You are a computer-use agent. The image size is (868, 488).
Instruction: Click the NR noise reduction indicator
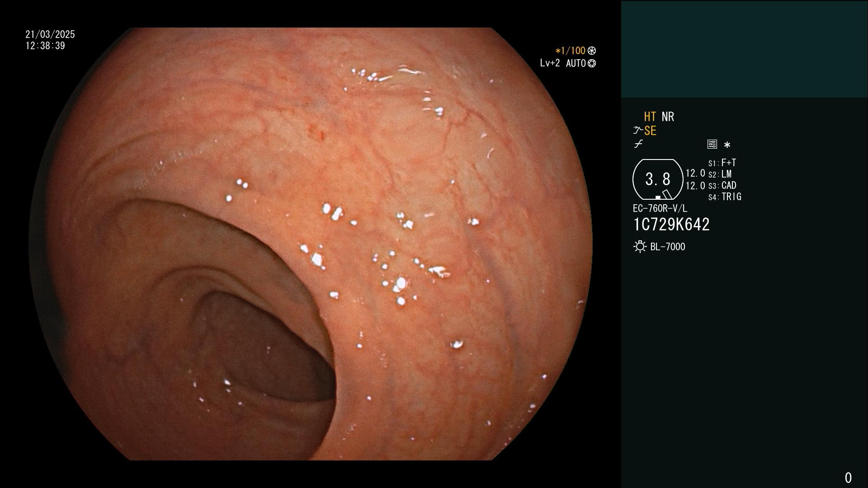[x=668, y=117]
